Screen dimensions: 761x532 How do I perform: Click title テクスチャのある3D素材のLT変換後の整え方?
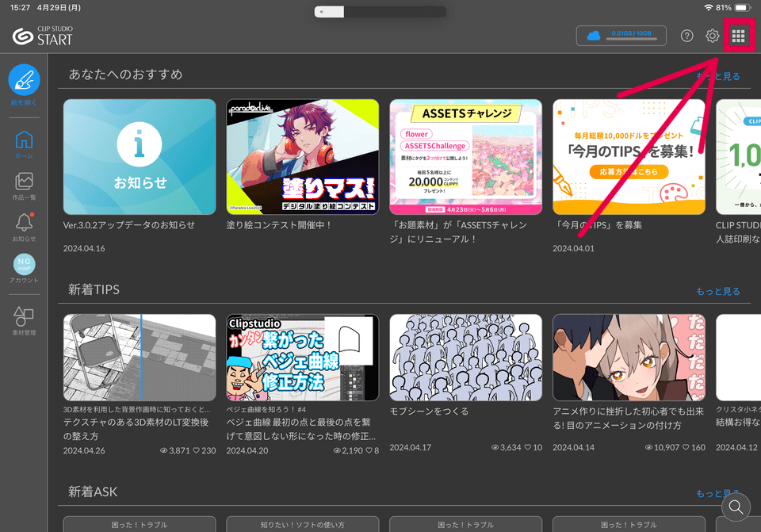(136, 429)
